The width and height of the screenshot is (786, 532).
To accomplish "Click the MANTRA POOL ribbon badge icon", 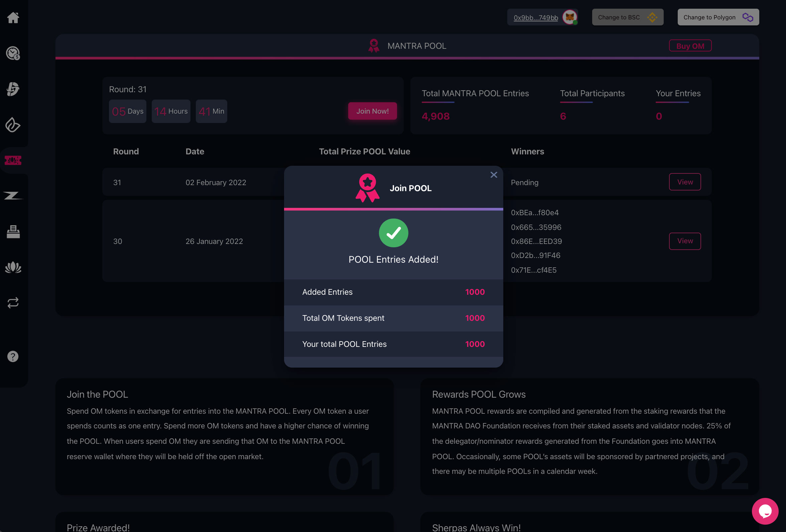I will [x=374, y=46].
